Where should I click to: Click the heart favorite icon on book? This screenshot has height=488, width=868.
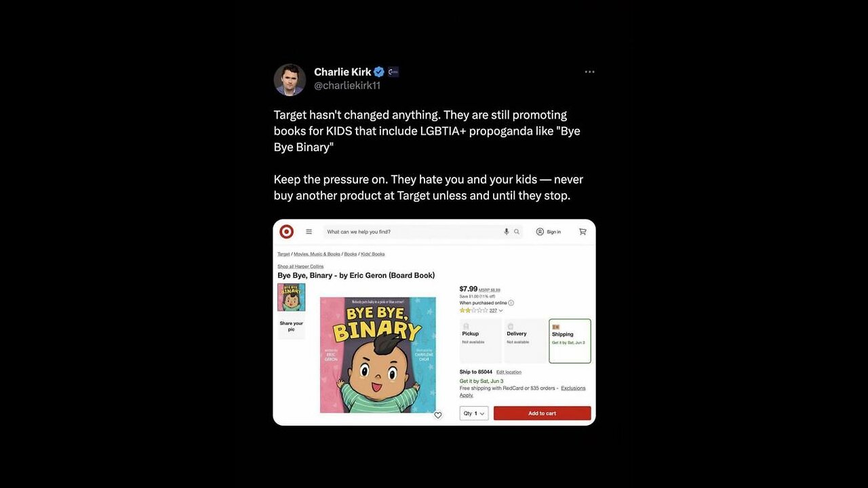[438, 415]
